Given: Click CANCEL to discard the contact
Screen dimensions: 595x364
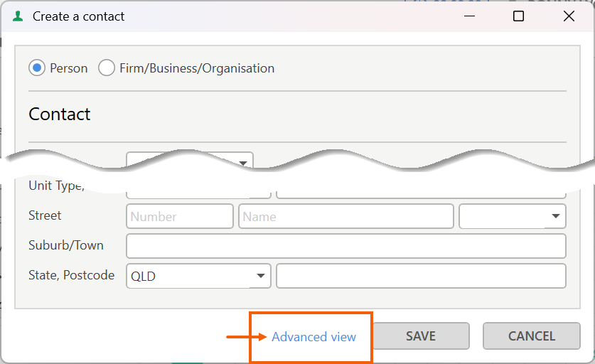Looking at the screenshot, I should (531, 336).
